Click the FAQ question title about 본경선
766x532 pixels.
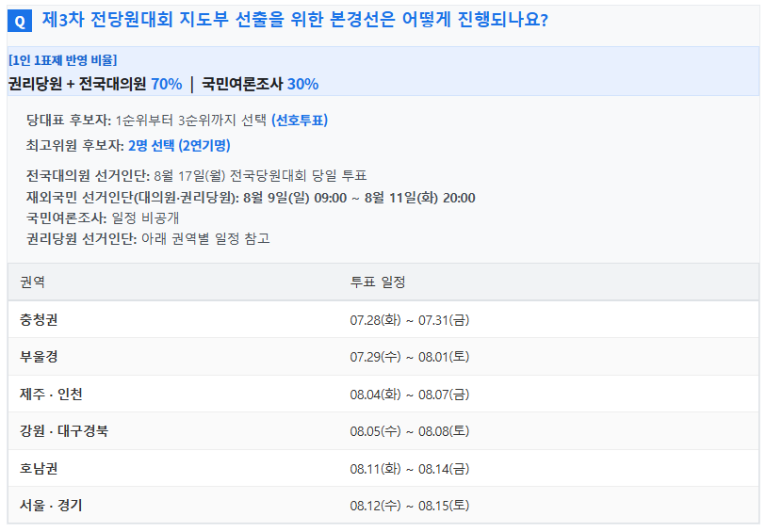295,20
